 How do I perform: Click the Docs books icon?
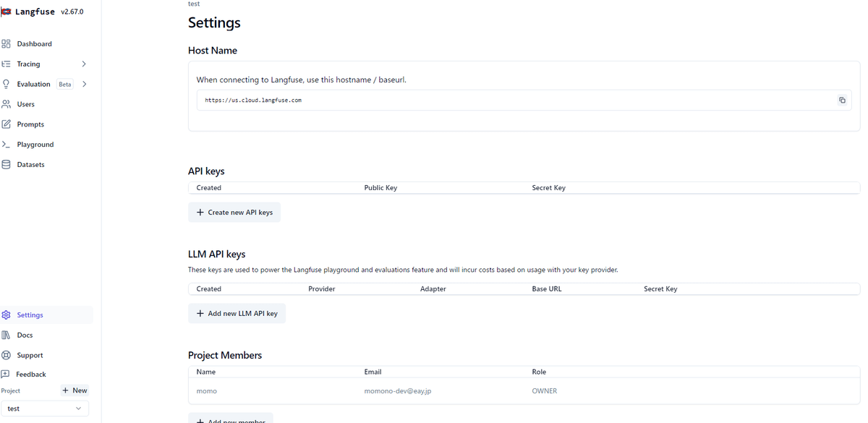point(6,336)
